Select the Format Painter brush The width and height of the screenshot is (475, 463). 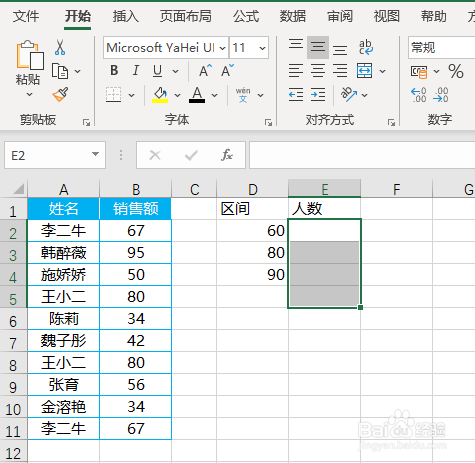[x=60, y=95]
